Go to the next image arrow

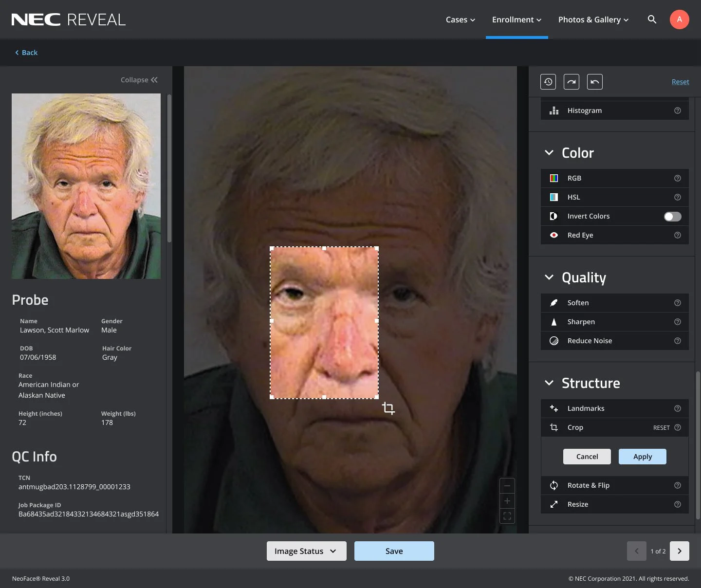click(680, 551)
